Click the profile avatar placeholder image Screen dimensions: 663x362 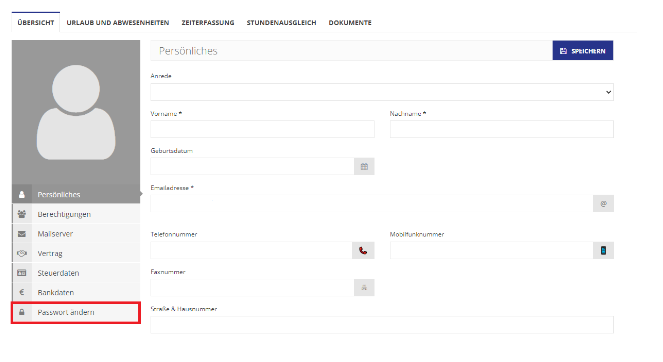click(x=76, y=112)
